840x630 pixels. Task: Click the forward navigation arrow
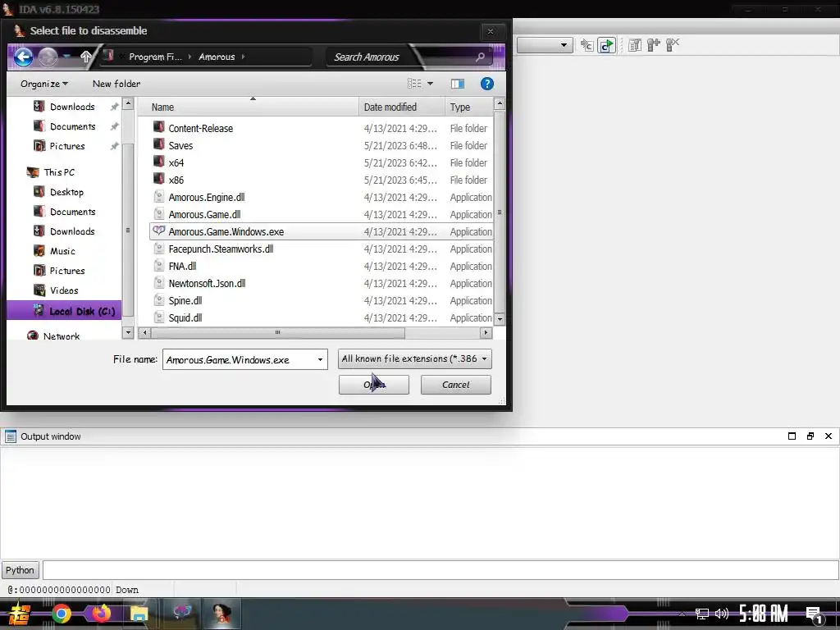point(48,57)
